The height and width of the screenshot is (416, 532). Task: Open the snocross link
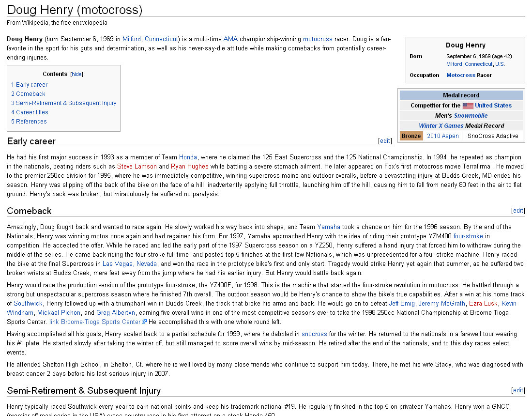pos(314,334)
